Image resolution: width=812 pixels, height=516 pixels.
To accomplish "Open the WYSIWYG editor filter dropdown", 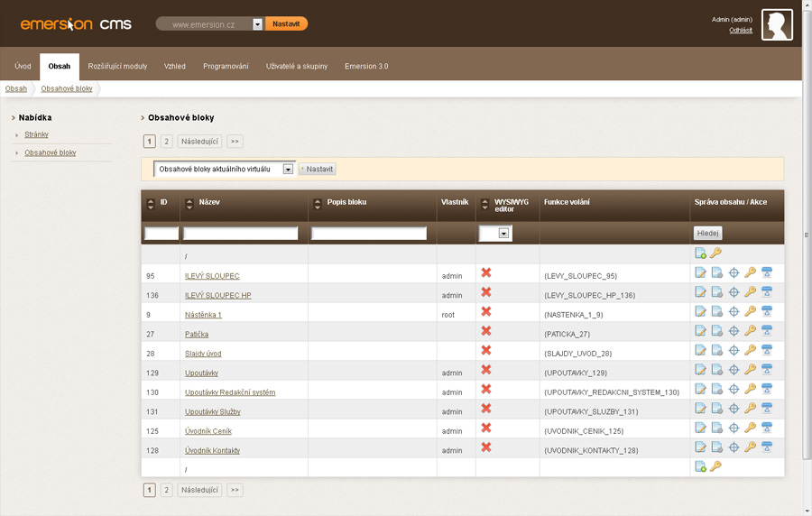I will (x=503, y=234).
